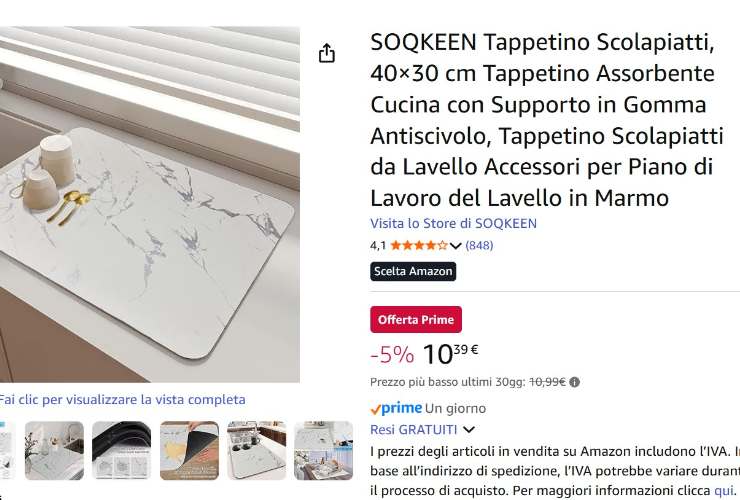Image resolution: width=740 pixels, height=500 pixels.
Task: Follow the 'qui' link in IVA notice
Action: point(722,491)
